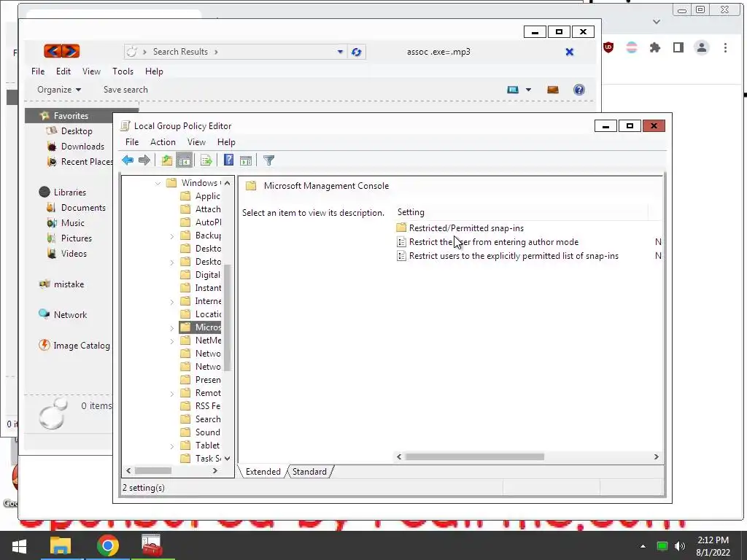Screen dimensions: 747x560
Task: Collapse the Windows Components tree node
Action: 158,183
